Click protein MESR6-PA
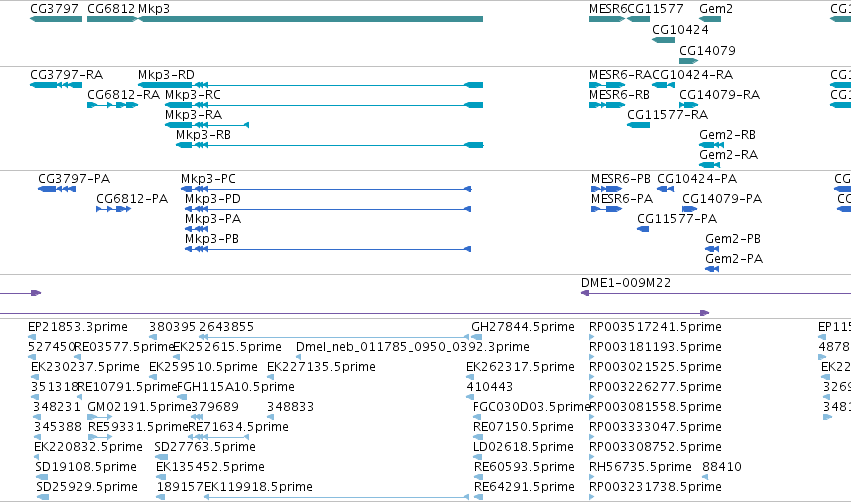The height and width of the screenshot is (502, 851). (606, 209)
